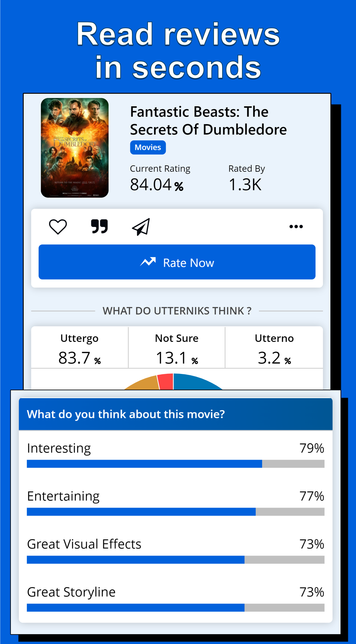Screen dimensions: 356x644
Task: Tap the 'WHAT DO UTTERNIKS THINK ?' heading
Action: (177, 311)
